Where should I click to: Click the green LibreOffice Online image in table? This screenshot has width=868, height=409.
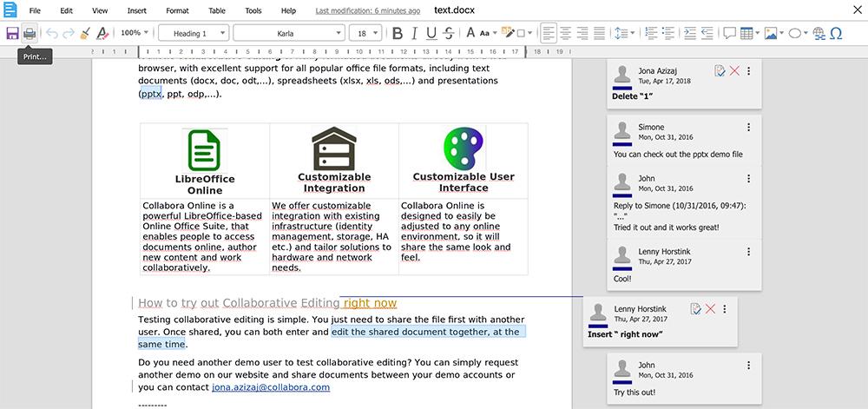pos(204,149)
